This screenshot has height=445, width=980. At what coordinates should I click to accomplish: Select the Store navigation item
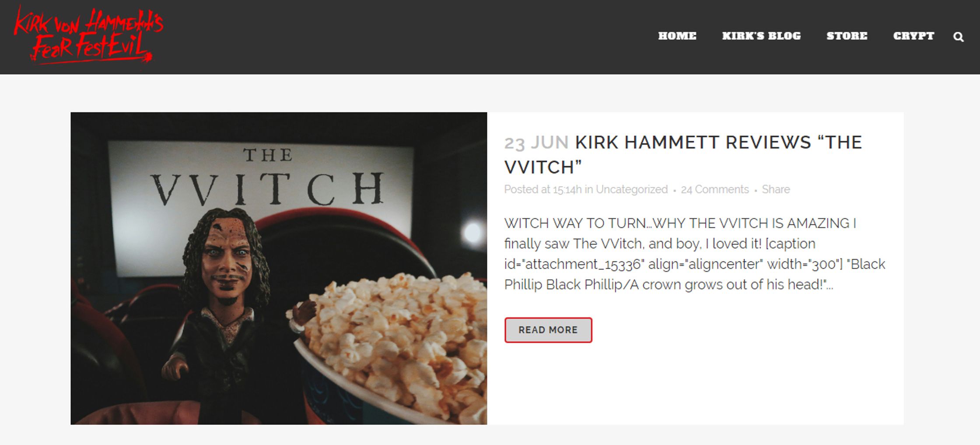[847, 36]
